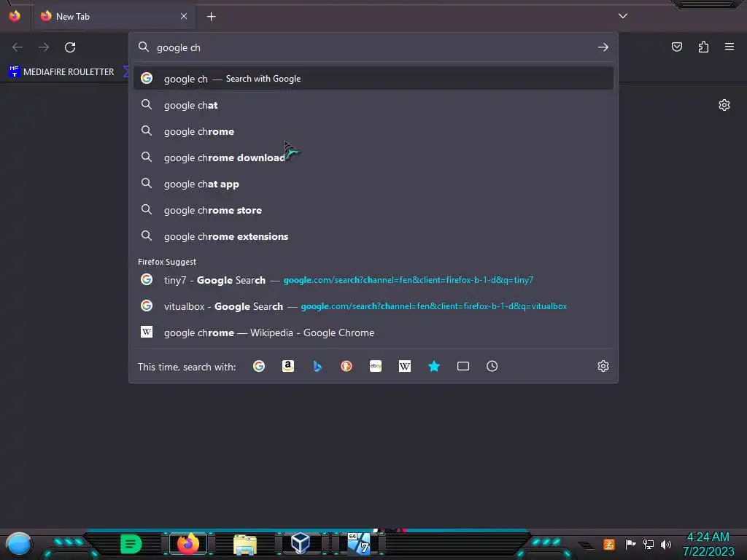Search open tabs with the tabs icon

463,366
